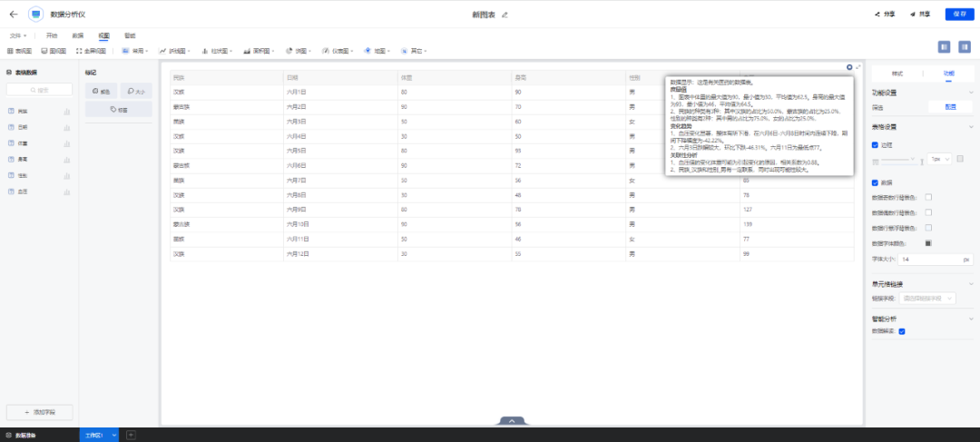Open the 柱状图 bar chart dropdown
This screenshot has width=980, height=442.
218,51
